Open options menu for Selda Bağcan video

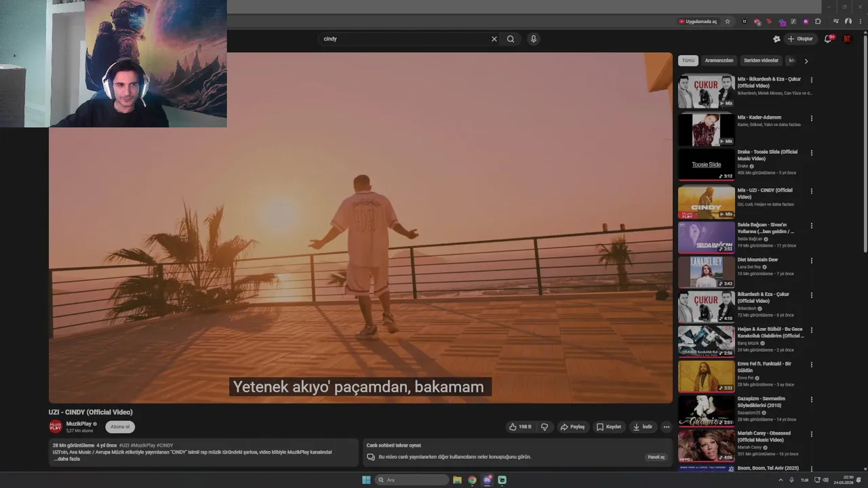pyautogui.click(x=811, y=226)
